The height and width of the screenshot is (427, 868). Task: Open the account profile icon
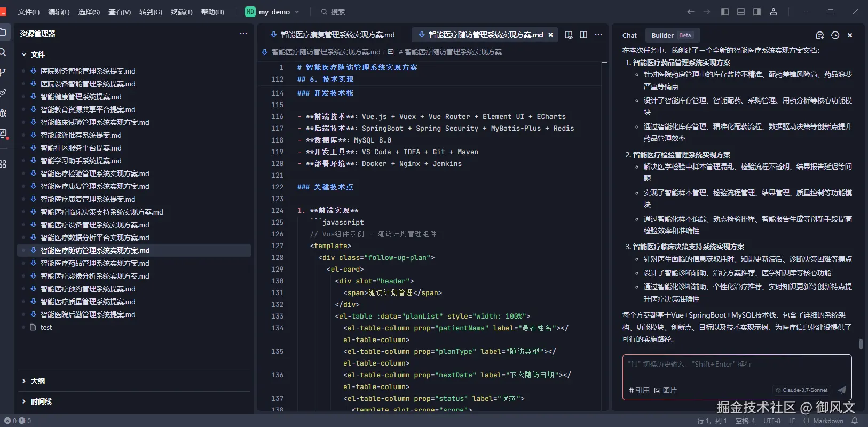coord(773,12)
